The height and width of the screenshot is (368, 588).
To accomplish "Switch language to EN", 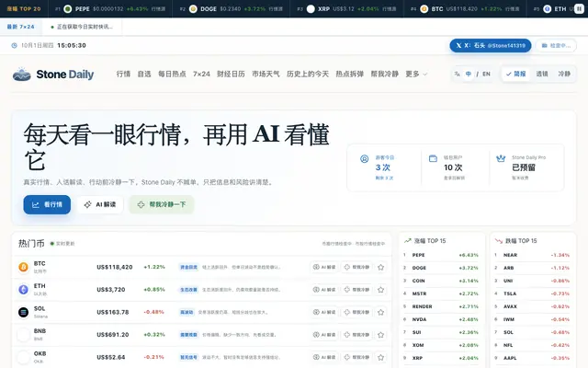I will tap(486, 74).
